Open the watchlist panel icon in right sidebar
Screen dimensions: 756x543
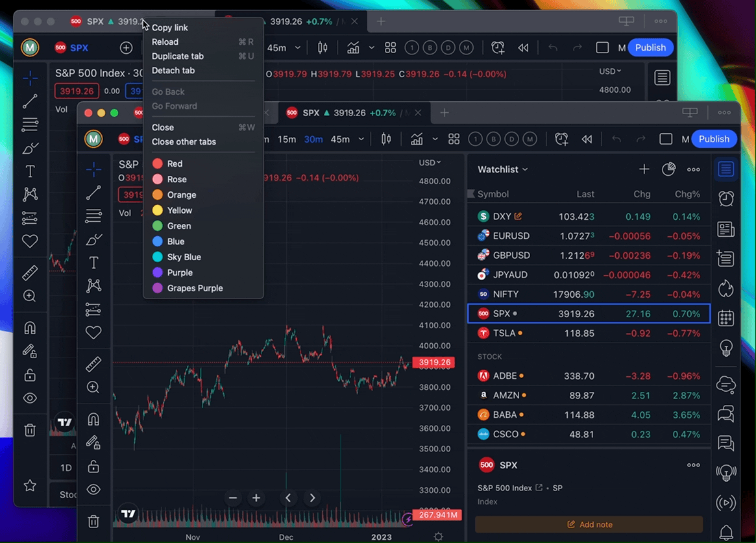(x=726, y=169)
